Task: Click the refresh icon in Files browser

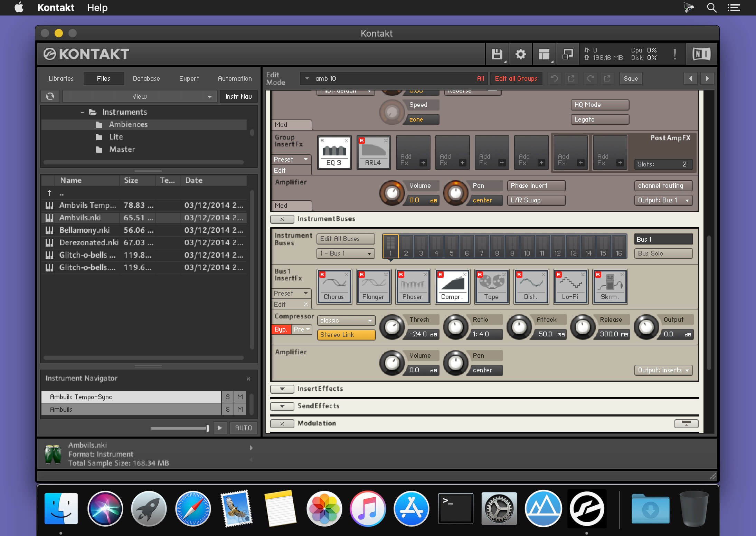Action: pos(50,96)
